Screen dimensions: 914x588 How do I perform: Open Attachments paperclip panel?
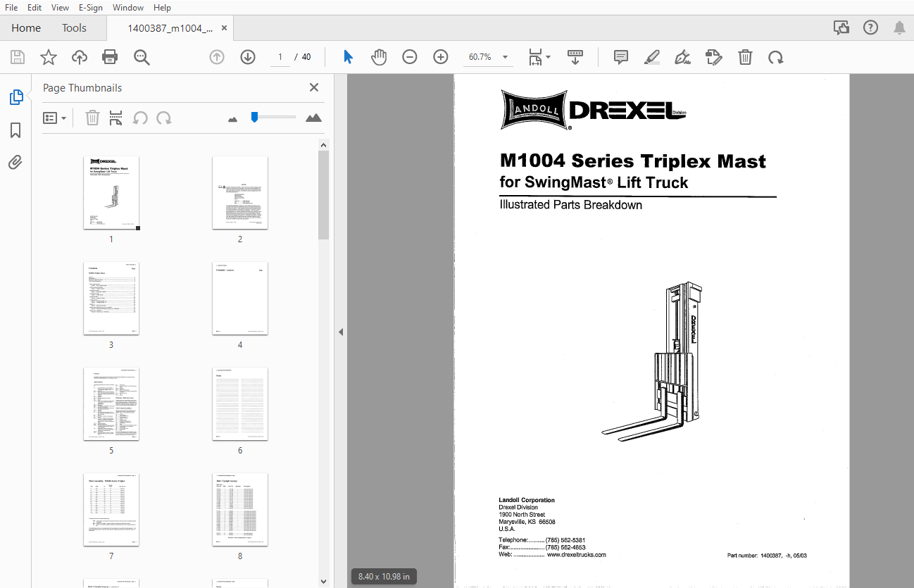(15, 163)
